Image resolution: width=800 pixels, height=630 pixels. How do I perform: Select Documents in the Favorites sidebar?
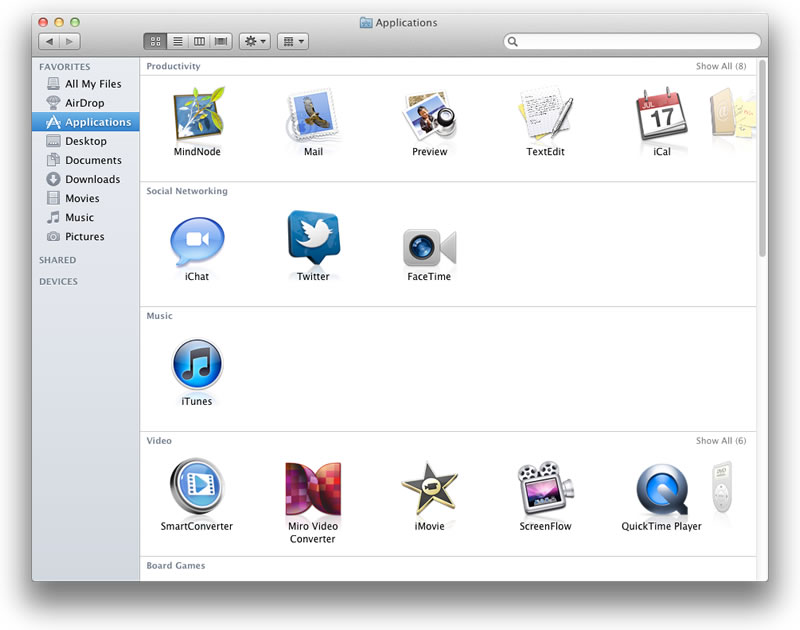click(93, 160)
